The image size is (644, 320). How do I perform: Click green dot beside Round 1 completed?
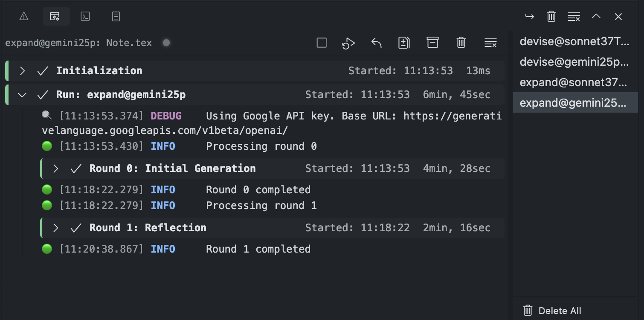pyautogui.click(x=47, y=249)
